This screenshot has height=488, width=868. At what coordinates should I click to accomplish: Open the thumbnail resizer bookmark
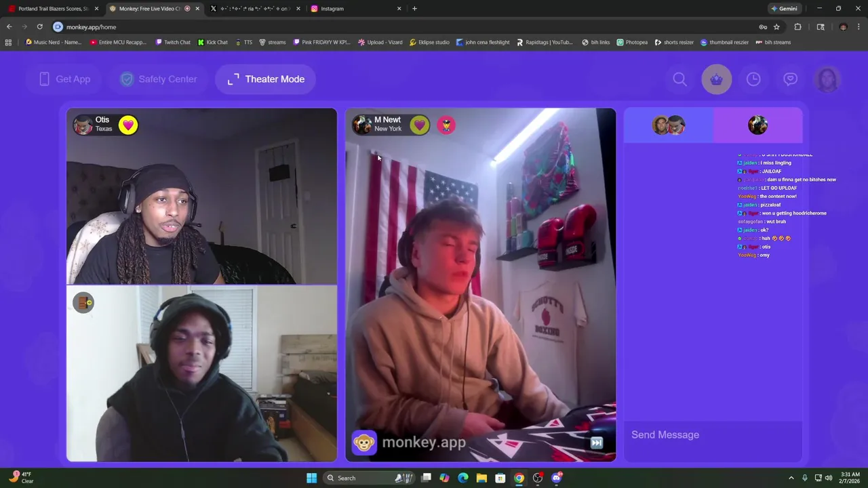(724, 42)
